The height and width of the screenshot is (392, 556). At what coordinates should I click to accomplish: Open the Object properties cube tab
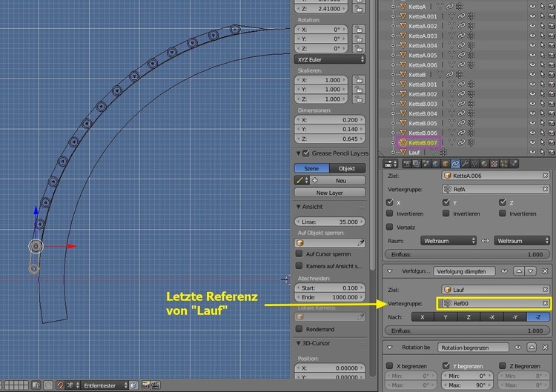[x=446, y=164]
